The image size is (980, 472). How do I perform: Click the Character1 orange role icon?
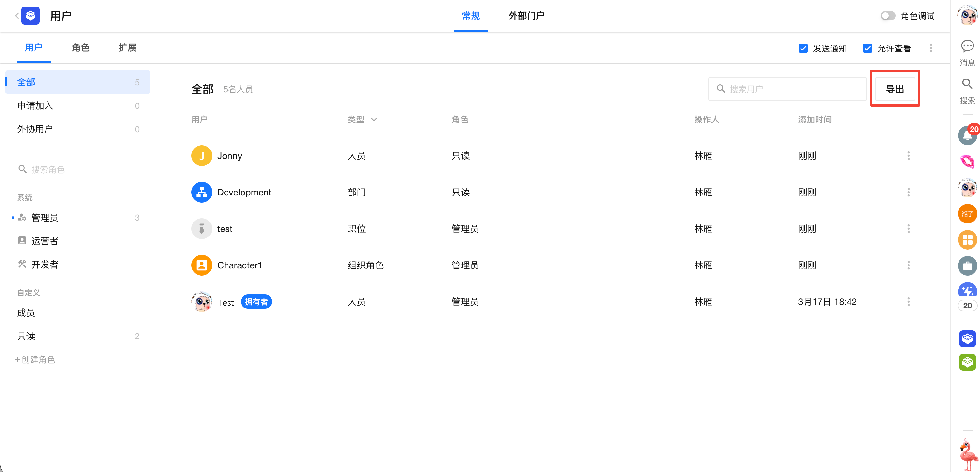point(202,265)
